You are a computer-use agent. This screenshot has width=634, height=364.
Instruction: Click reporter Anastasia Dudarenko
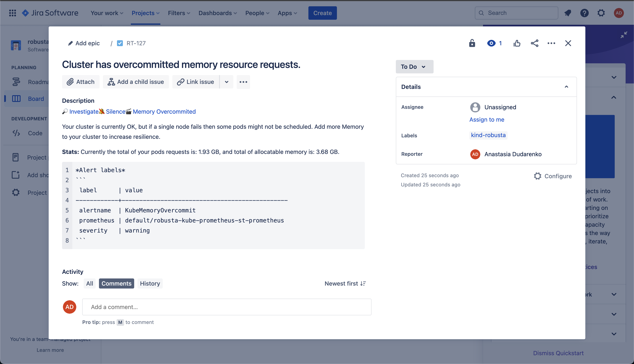(505, 154)
